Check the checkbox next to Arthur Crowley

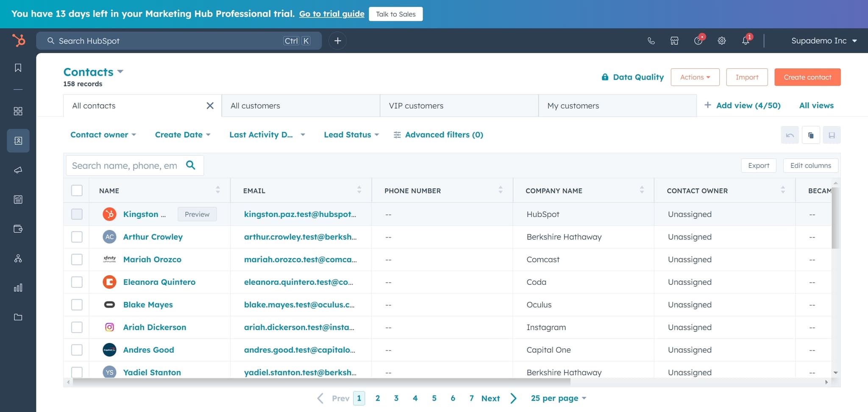[x=77, y=237]
